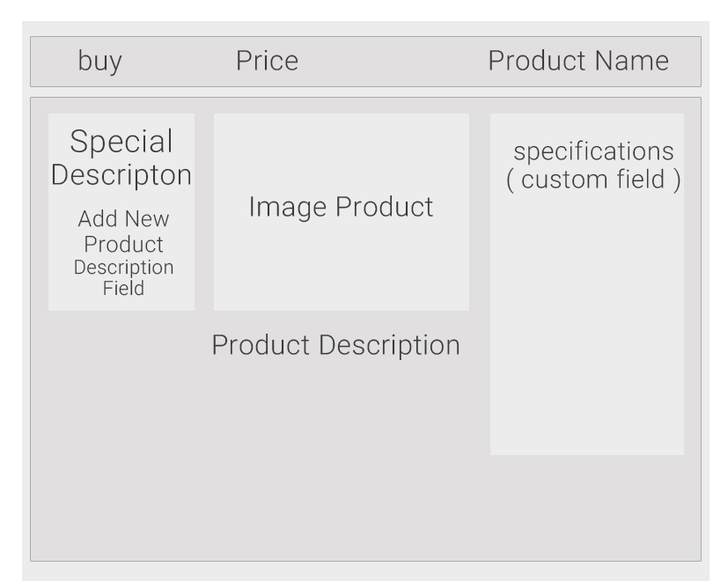Image resolution: width=728 pixels, height=581 pixels.
Task: Click empty area below specifications text
Action: pyautogui.click(x=587, y=325)
